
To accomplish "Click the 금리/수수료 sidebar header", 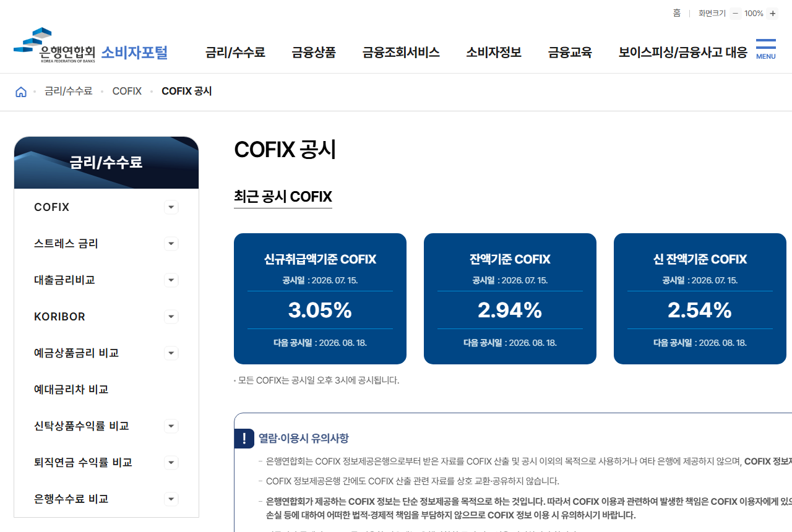I will pos(106,163).
